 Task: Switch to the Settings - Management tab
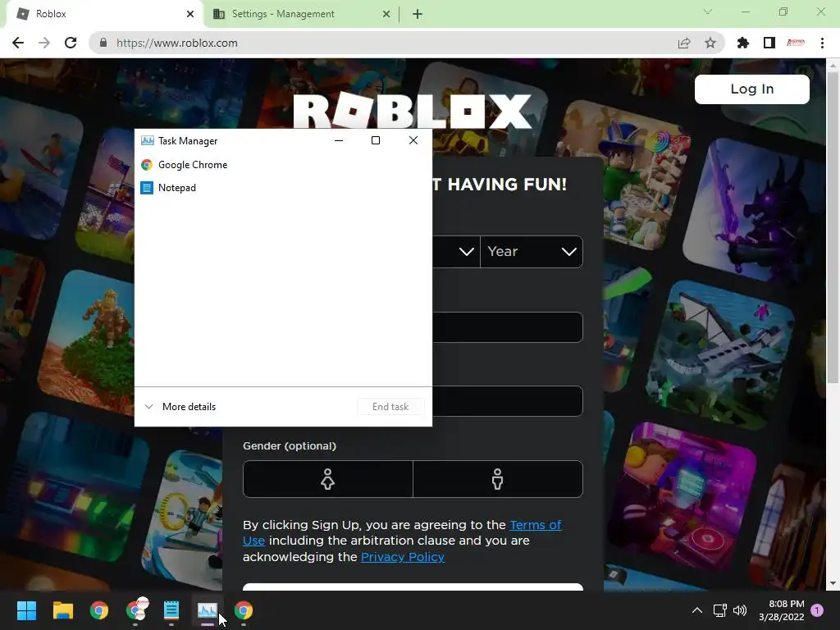tap(301, 15)
